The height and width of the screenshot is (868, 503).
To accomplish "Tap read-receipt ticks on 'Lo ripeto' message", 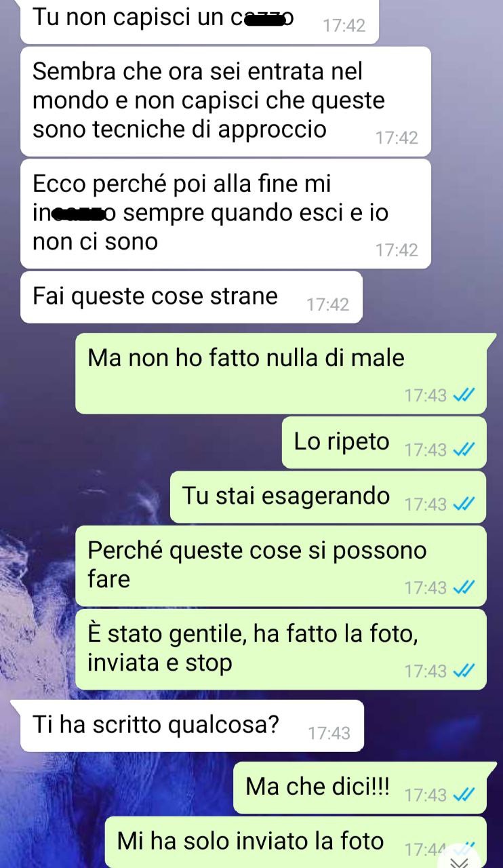I will pyautogui.click(x=464, y=450).
